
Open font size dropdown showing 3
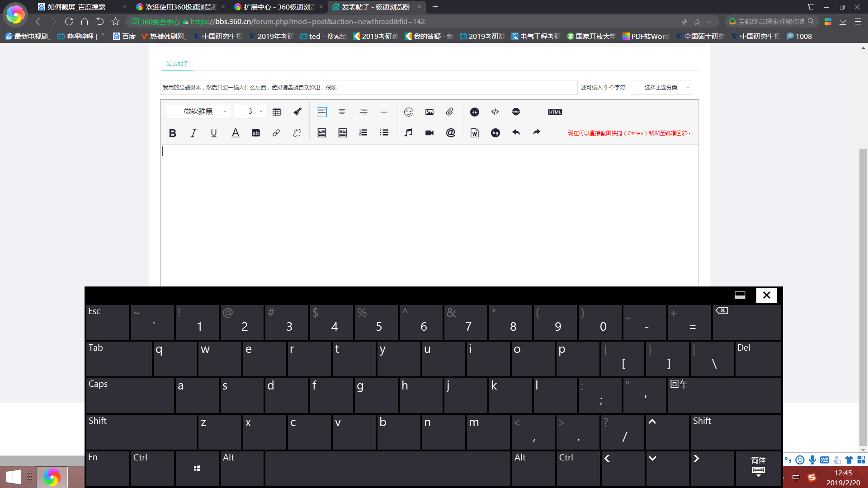(250, 112)
